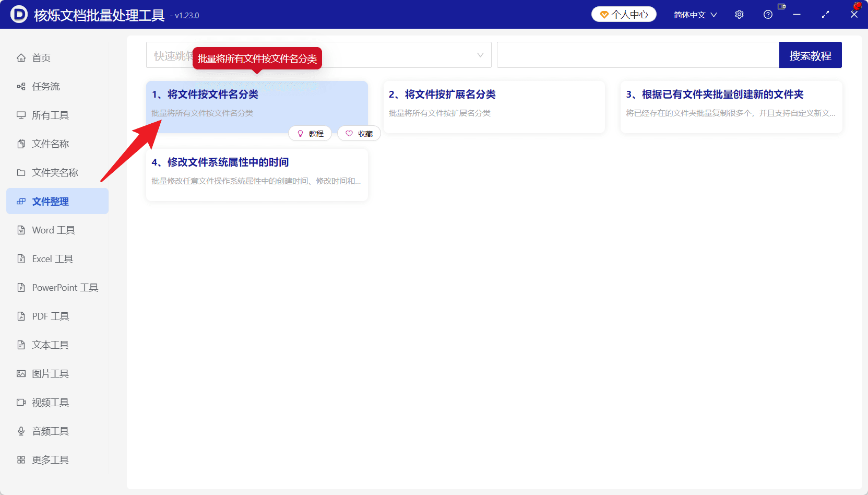Open card 3 根据已有文件夹批量创建新的文件夹
This screenshot has width=868, height=495.
pos(731,107)
